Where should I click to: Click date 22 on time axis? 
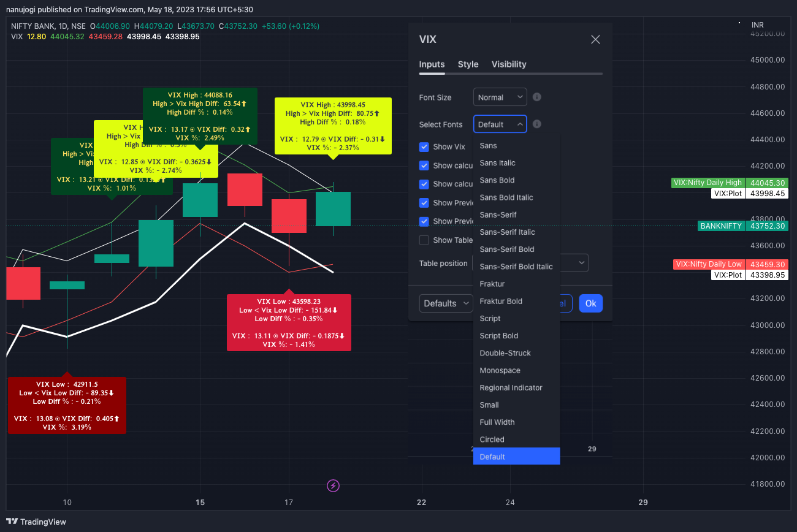pyautogui.click(x=422, y=503)
